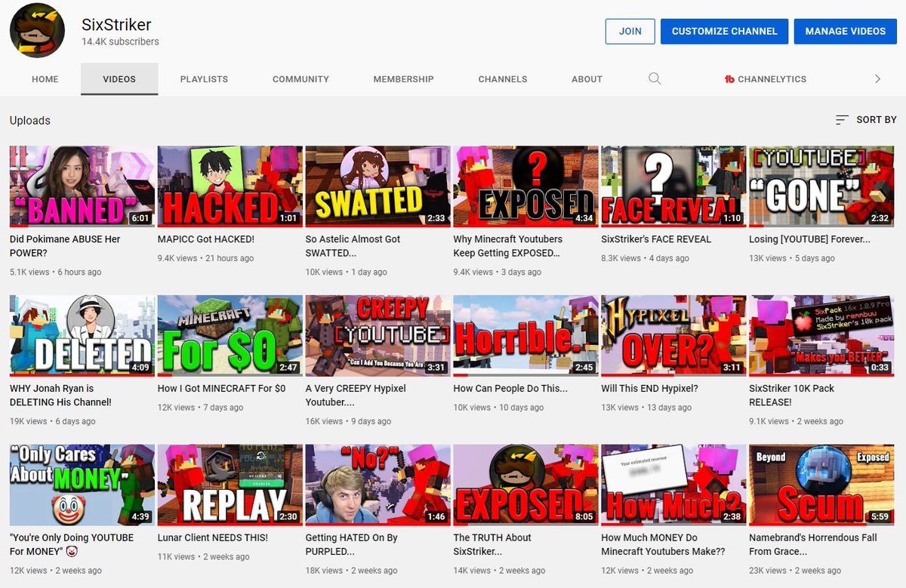The height and width of the screenshot is (588, 906).
Task: Open the Hypixel OVER? thumbnail
Action: click(x=673, y=336)
